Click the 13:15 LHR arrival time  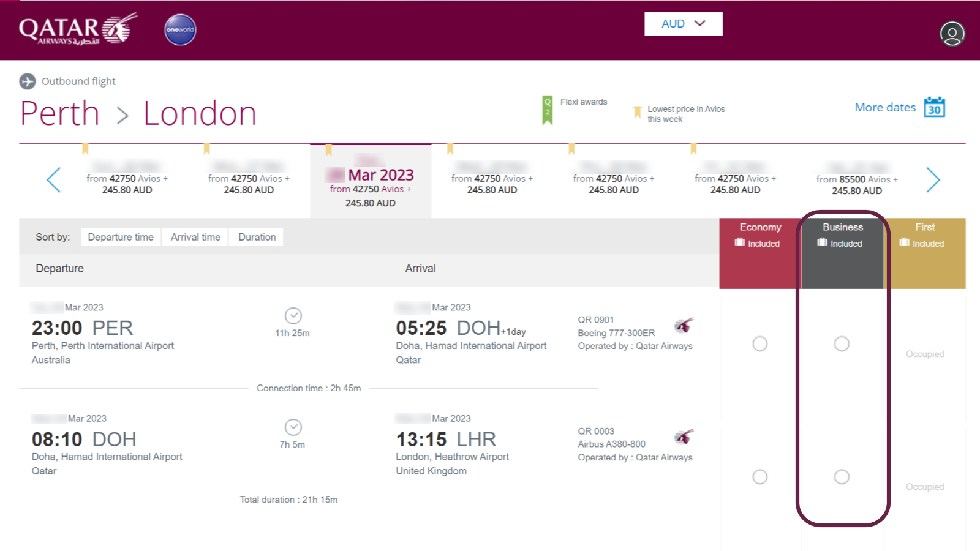click(446, 440)
